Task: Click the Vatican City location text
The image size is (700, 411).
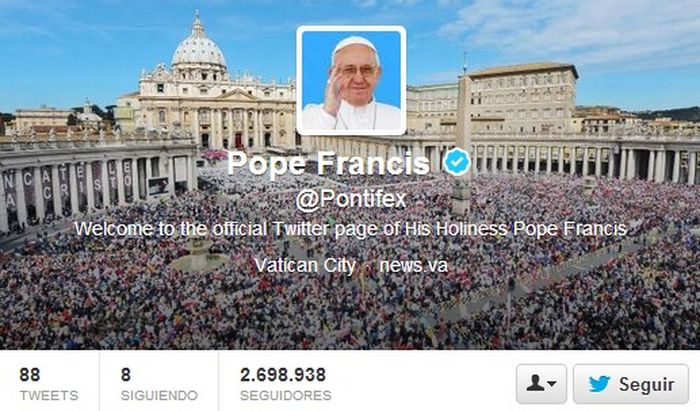Action: [x=305, y=266]
